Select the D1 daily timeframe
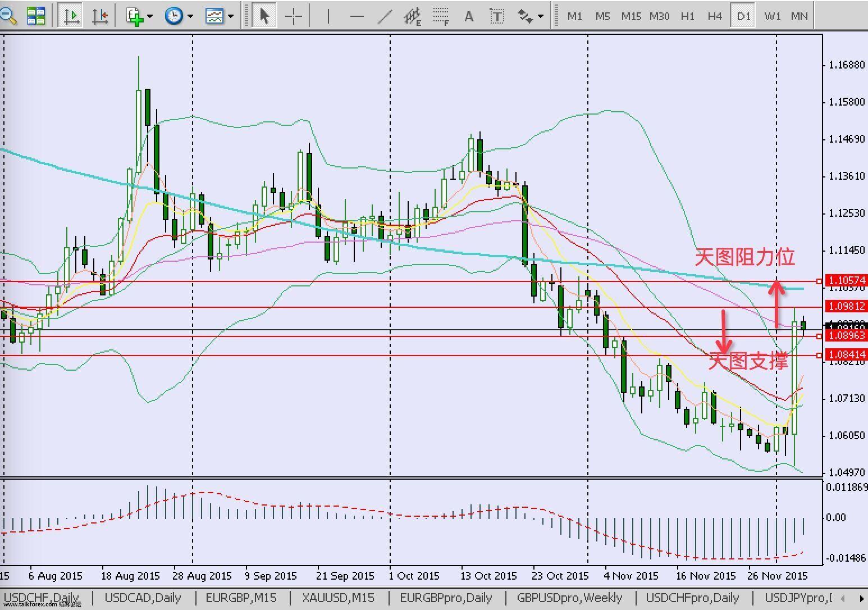868x610 pixels. (743, 16)
